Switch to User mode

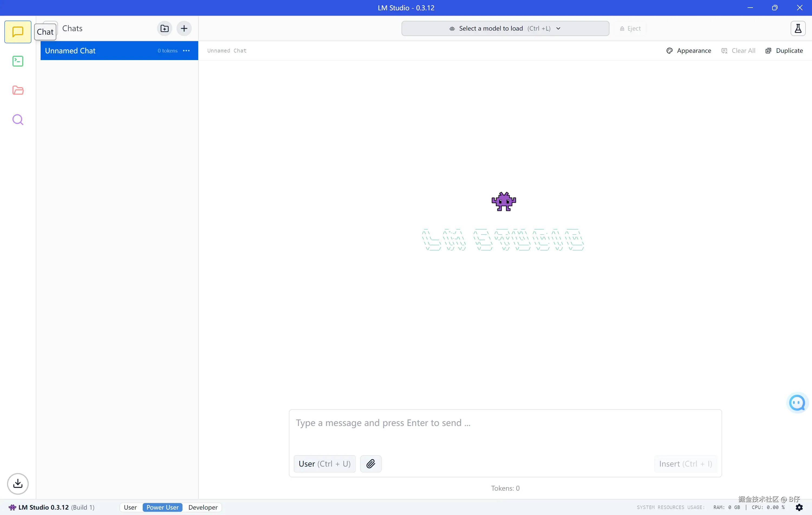(x=130, y=507)
